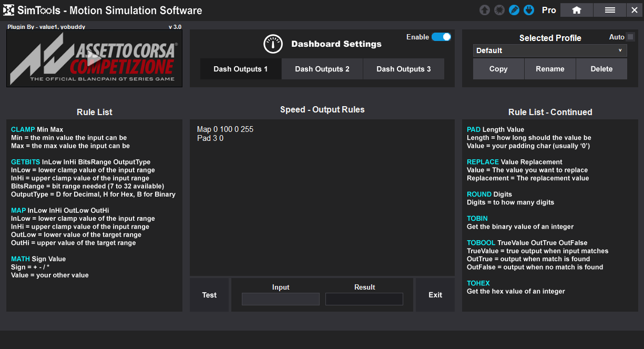
Task: Switch to Dash Outputs 1 tab
Action: pyautogui.click(x=240, y=69)
